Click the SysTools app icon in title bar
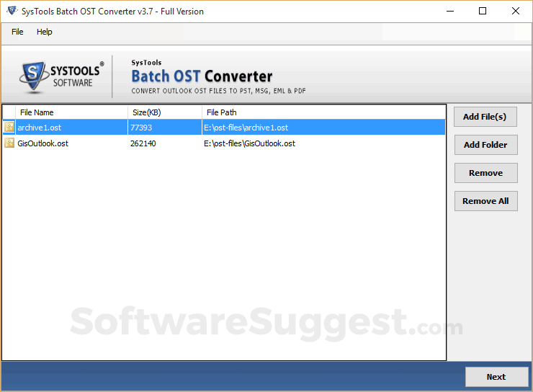The height and width of the screenshot is (392, 533). (12, 11)
